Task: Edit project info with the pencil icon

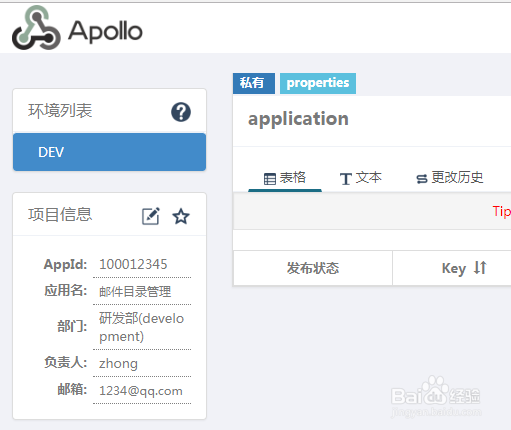Action: click(x=151, y=216)
